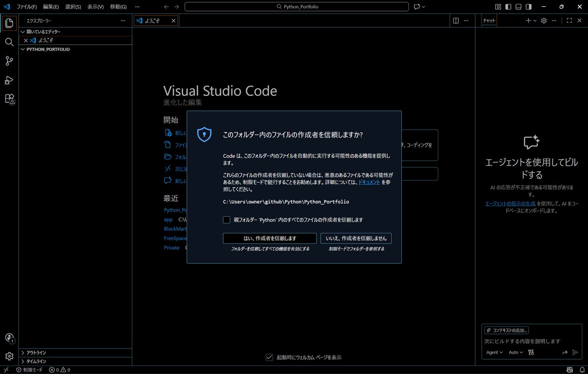The width and height of the screenshot is (588, 374).
Task: Maximize the chat panel size
Action: (569, 21)
